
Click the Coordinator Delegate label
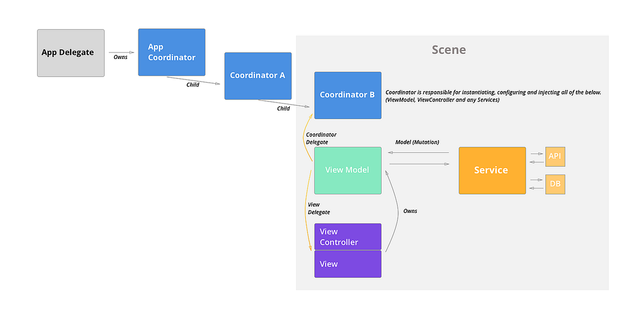320,138
